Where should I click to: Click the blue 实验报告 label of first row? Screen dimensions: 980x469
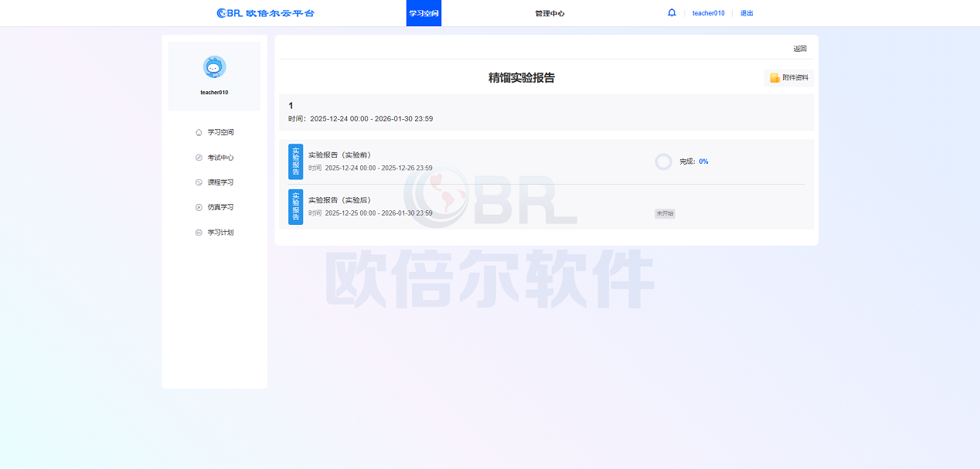click(295, 161)
